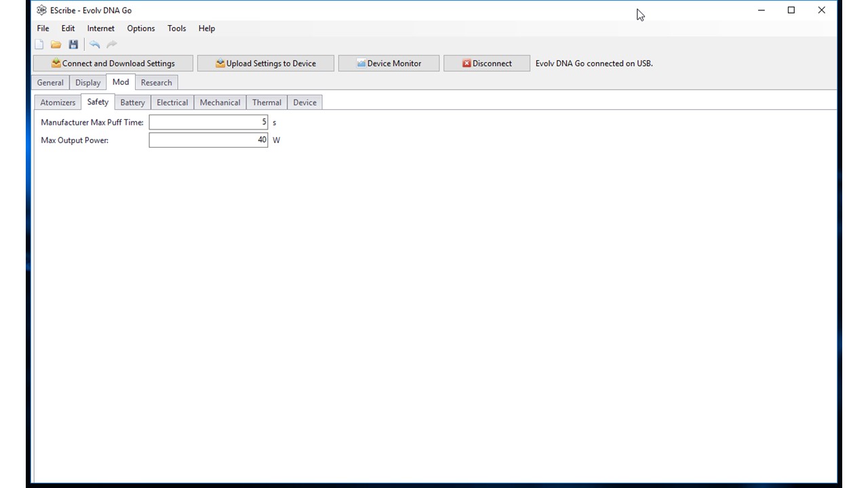The height and width of the screenshot is (488, 868).
Task: Click the Max Output Power field
Action: pyautogui.click(x=209, y=140)
